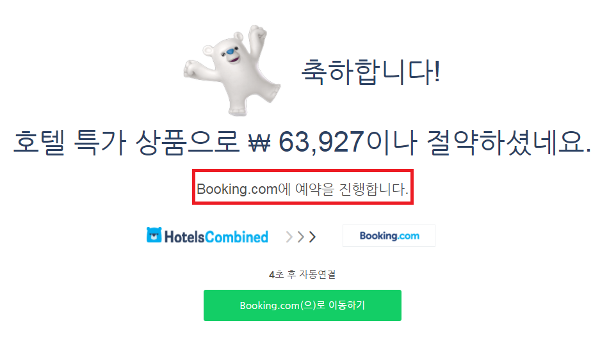Click the blue 'Combined' part of logo
This screenshot has width=600, height=364.
pos(236,237)
